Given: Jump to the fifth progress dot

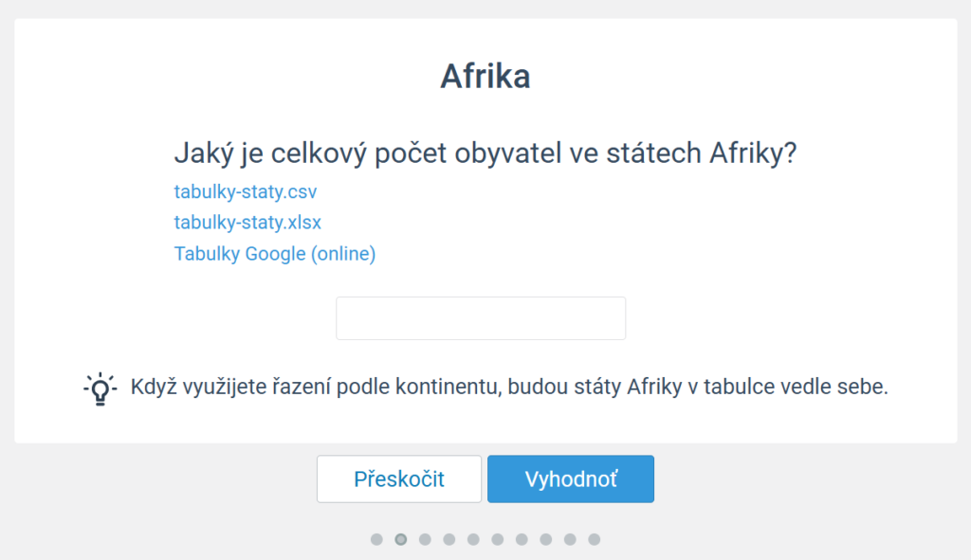Looking at the screenshot, I should (473, 539).
